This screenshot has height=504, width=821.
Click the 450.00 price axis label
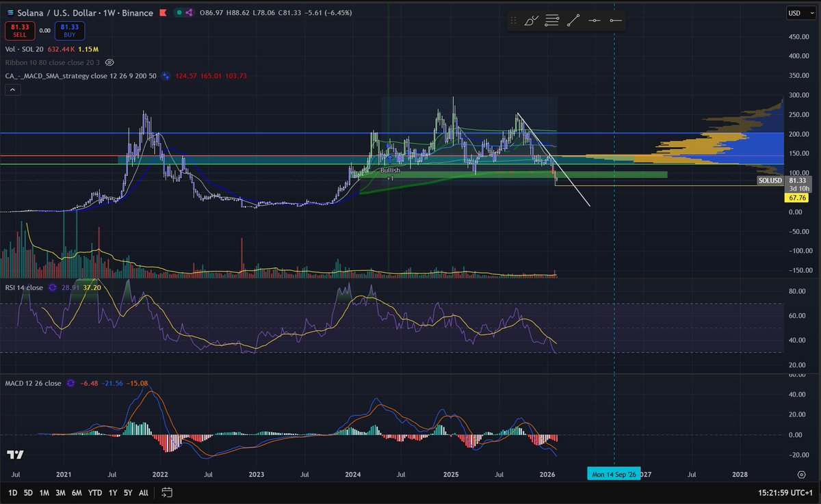pos(799,36)
